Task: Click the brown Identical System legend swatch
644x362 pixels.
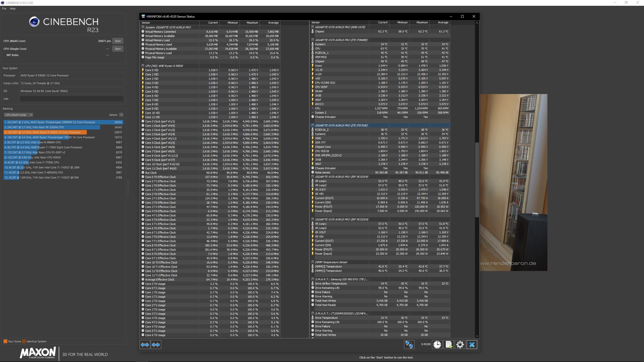Action: (x=24, y=341)
